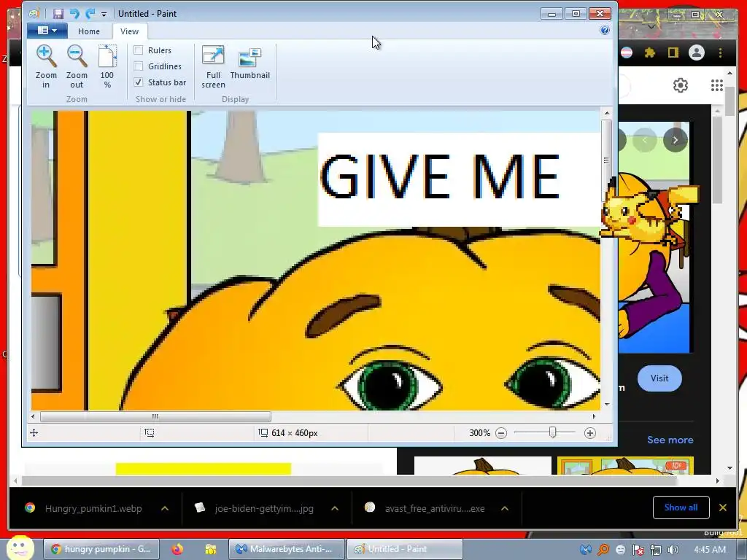Viewport: 747px width, 560px height.
Task: Click Show all downloads button
Action: [681, 507]
